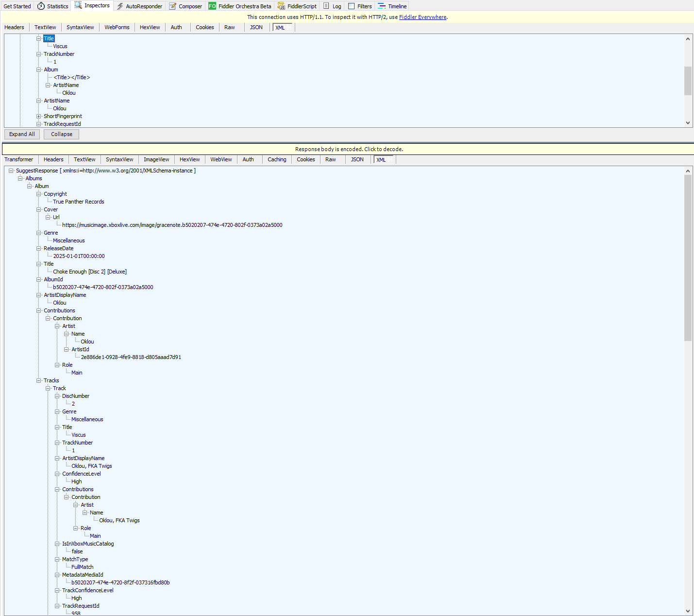Select 'Choke Enough [Disc 2] [Deluxe]' title

pos(90,272)
